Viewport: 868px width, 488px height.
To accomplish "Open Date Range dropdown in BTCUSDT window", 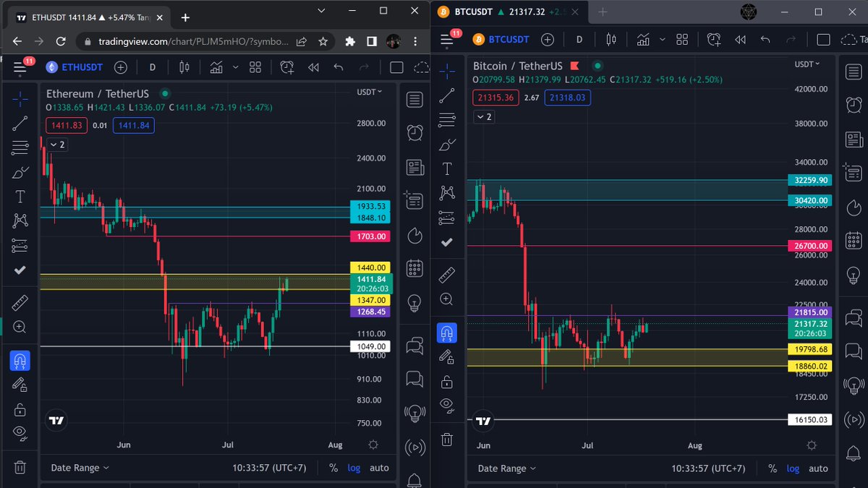I will tap(507, 468).
